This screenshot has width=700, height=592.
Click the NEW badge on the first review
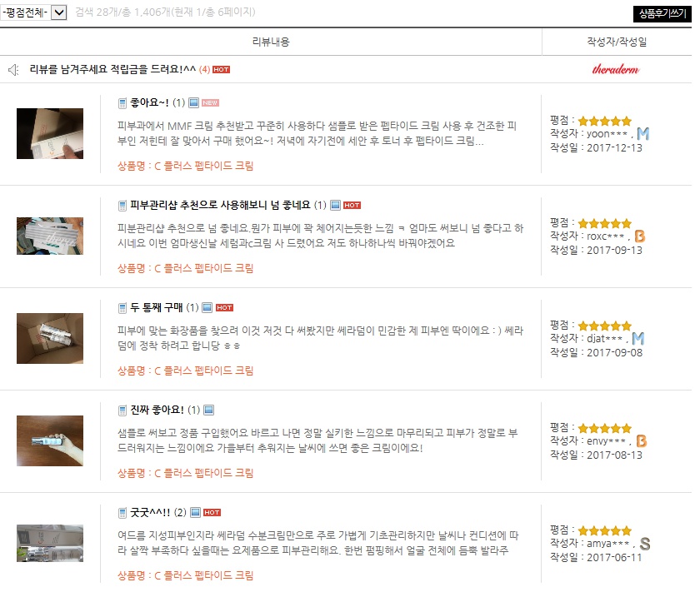click(x=209, y=102)
